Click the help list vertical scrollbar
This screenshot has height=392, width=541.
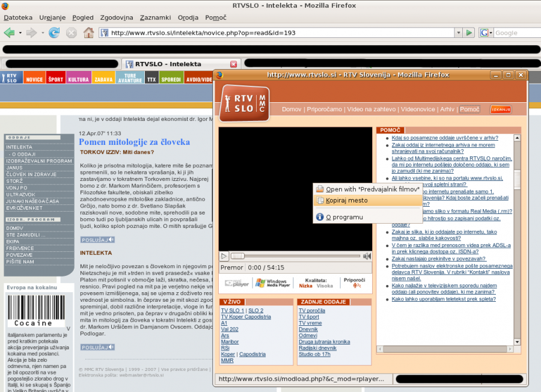pos(517,240)
